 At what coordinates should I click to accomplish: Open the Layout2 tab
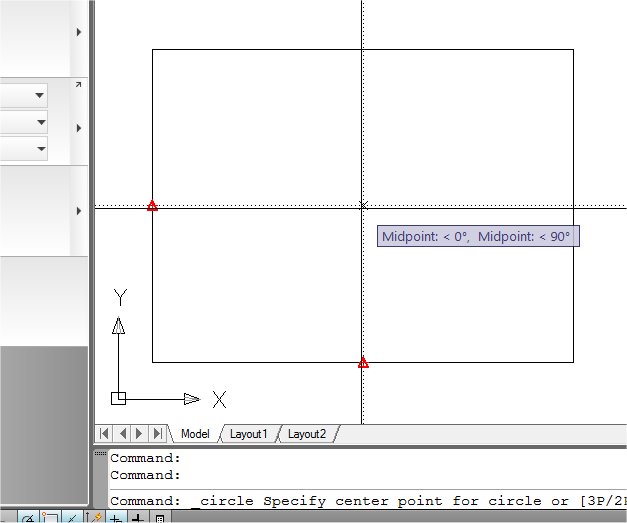point(307,434)
